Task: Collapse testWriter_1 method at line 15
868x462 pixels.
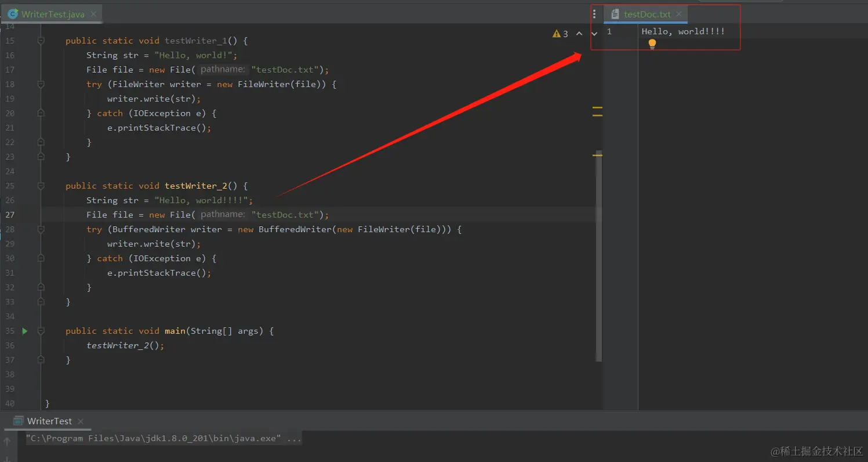Action: 41,41
